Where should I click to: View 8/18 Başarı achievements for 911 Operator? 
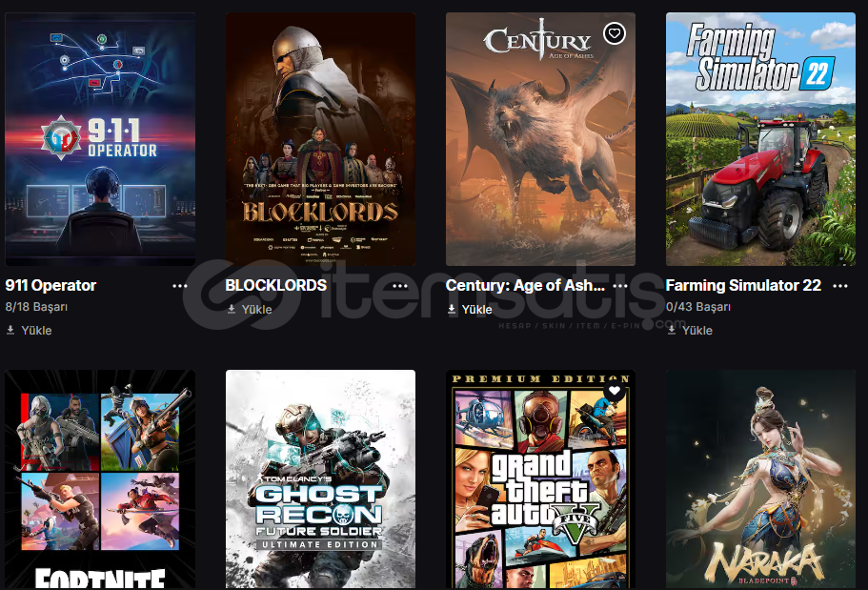point(36,307)
